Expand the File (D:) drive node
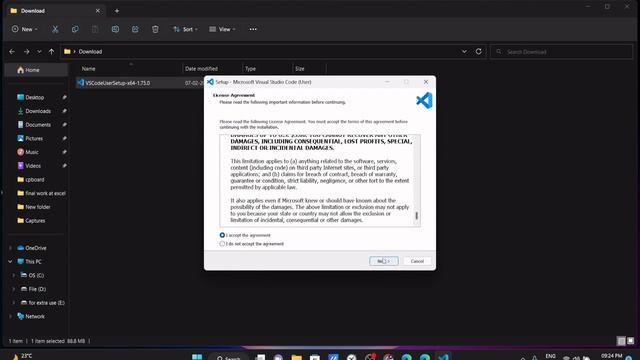The height and width of the screenshot is (360, 640). (13, 289)
